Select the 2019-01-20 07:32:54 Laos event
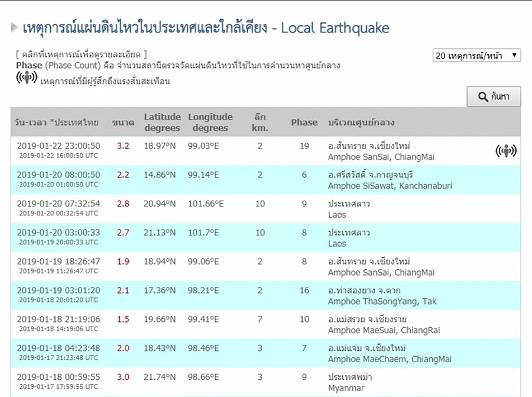 265,209
